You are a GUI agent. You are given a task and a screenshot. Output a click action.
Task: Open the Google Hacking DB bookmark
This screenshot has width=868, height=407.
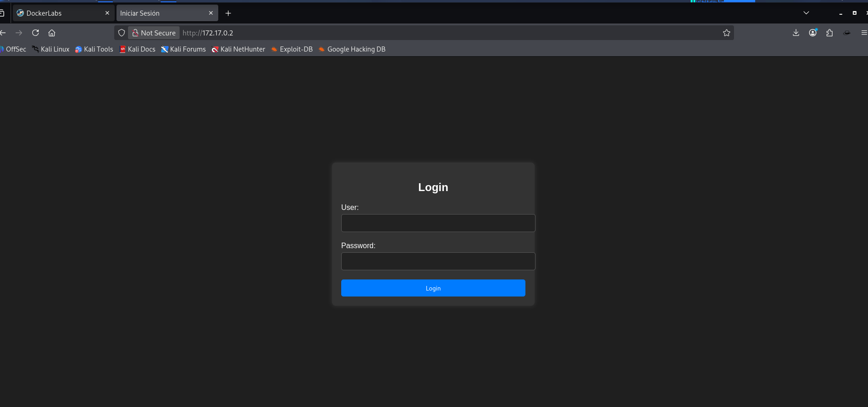pyautogui.click(x=352, y=49)
